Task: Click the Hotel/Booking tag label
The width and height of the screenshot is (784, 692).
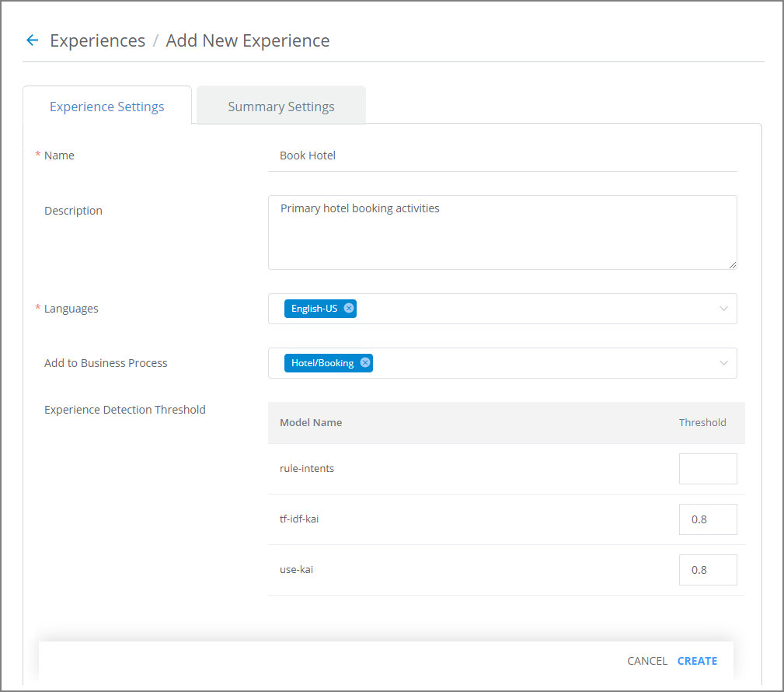Action: [x=322, y=363]
